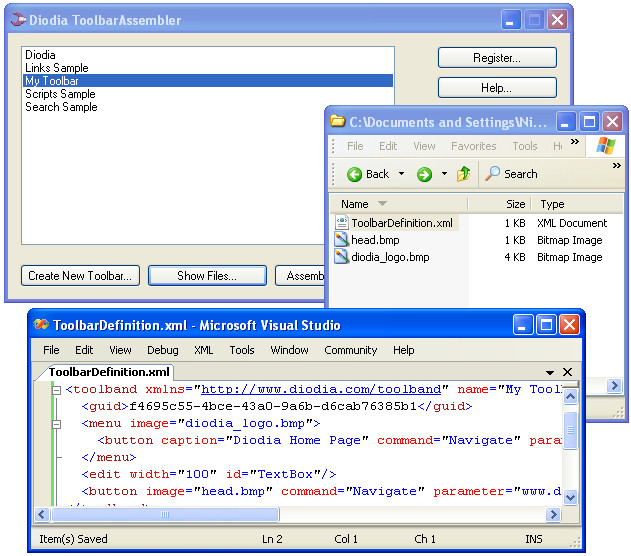This screenshot has height=556, width=631.
Task: Open Explorer's View menu
Action: tap(424, 146)
